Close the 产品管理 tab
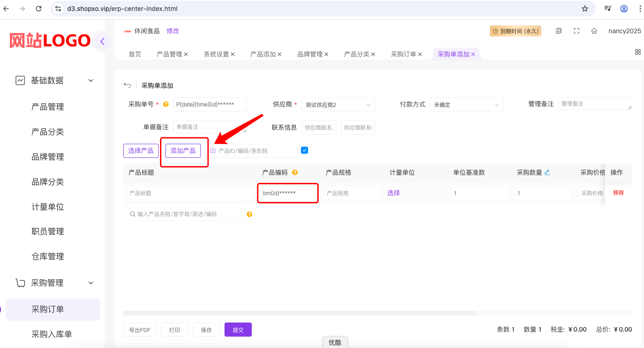644x348 pixels. [x=186, y=54]
